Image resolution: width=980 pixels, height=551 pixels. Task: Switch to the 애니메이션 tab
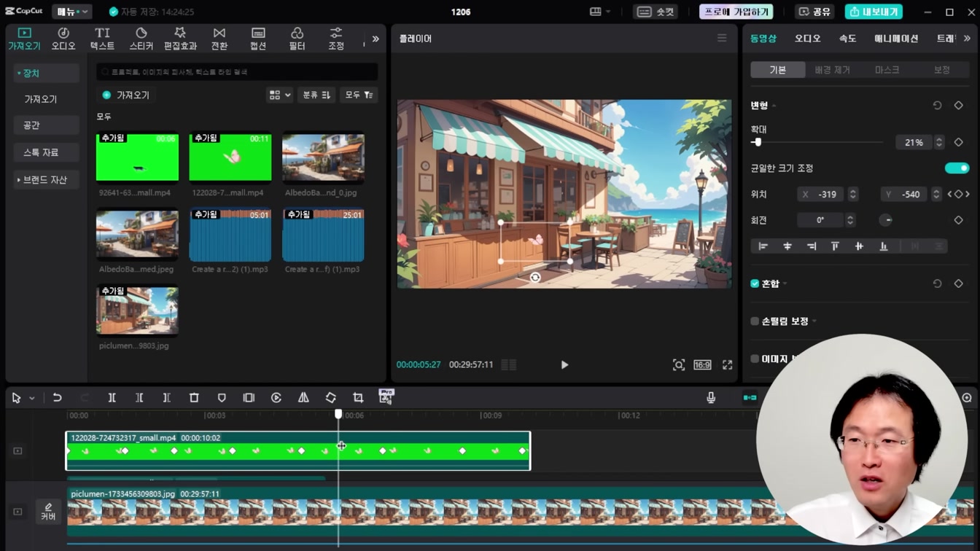coord(896,39)
